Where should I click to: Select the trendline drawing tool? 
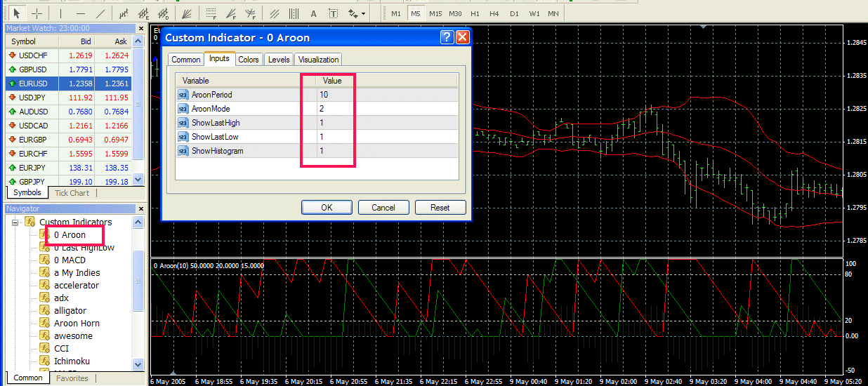101,13
